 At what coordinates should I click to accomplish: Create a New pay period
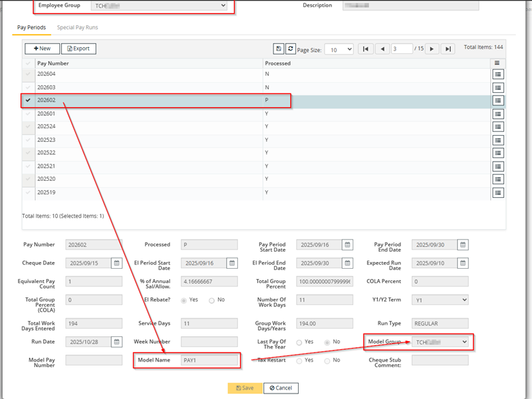pyautogui.click(x=42, y=48)
